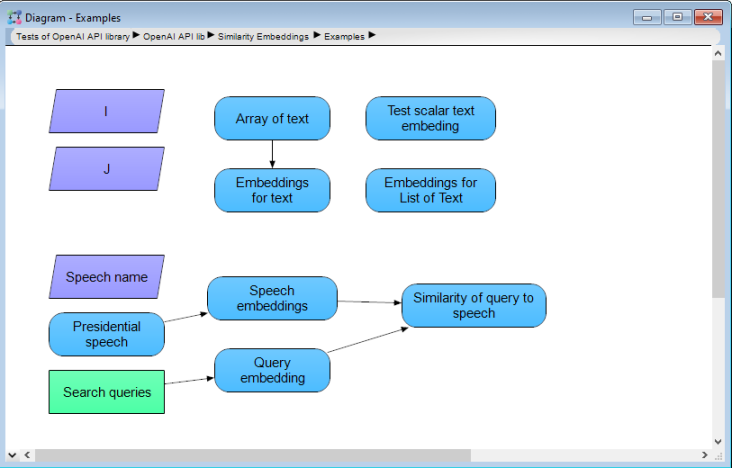Image resolution: width=732 pixels, height=468 pixels.
Task: Go to Similarity Embeddings breadcrumb
Action: [263, 36]
